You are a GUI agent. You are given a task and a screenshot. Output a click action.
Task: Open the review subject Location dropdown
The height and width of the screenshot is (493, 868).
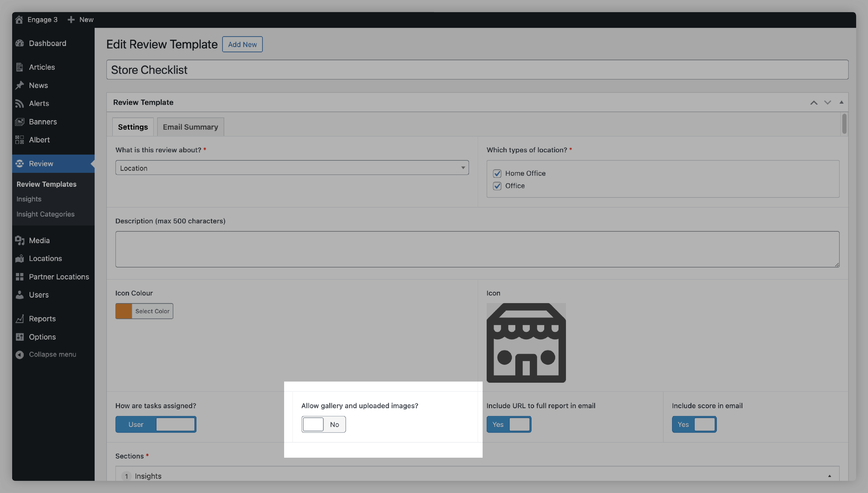point(292,168)
